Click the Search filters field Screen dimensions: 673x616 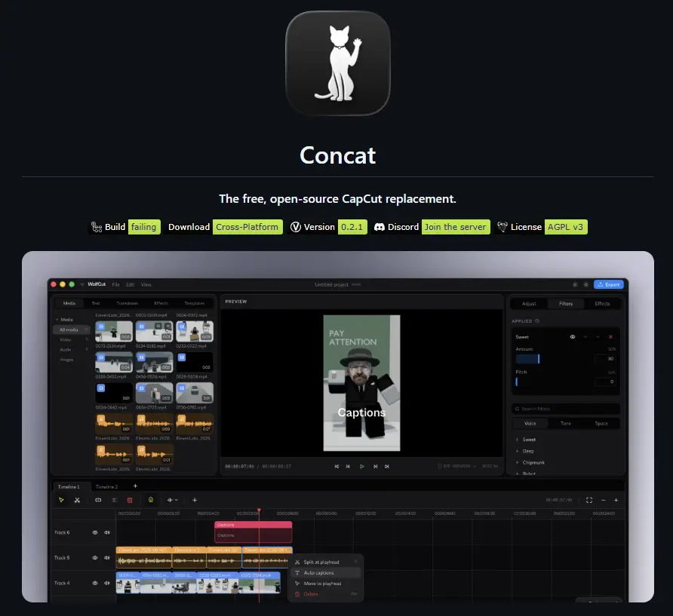click(x=566, y=409)
